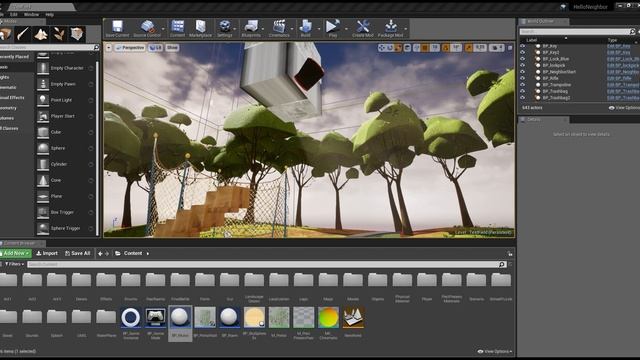Open the Edit BP_Rifle link
Screen dimensions: 640x360
click(x=619, y=78)
